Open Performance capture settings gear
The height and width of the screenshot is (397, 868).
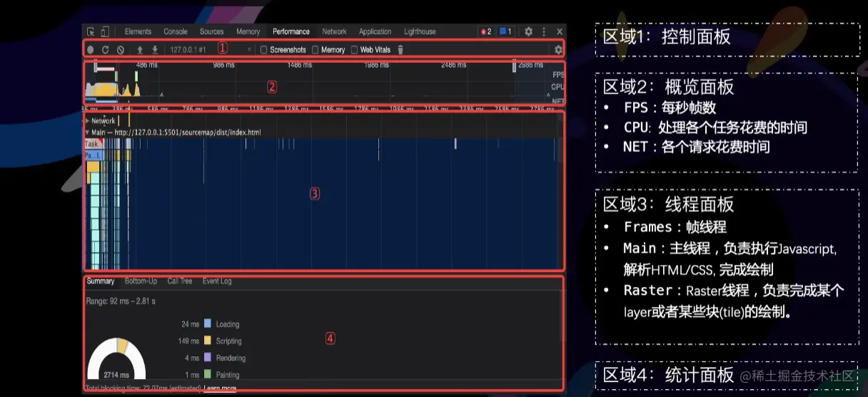coord(558,50)
